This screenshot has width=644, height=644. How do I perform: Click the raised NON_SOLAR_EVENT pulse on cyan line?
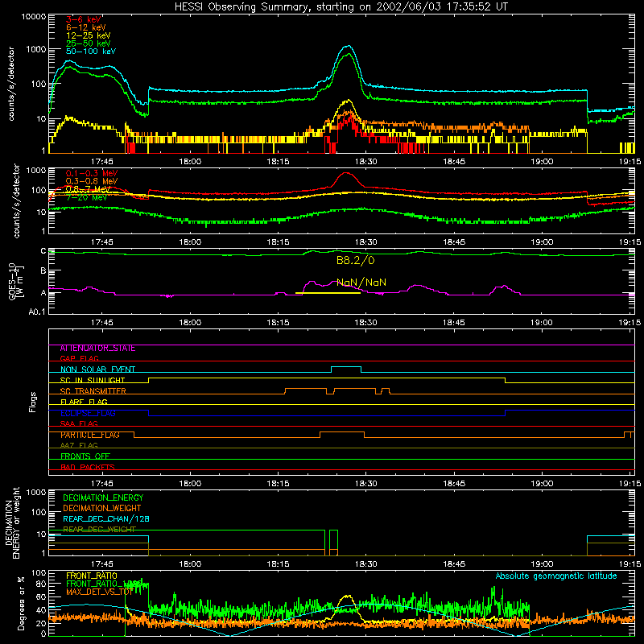point(346,367)
